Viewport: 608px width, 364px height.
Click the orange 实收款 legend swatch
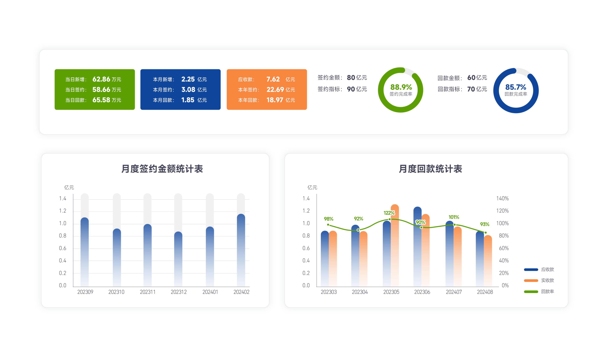[x=531, y=281]
